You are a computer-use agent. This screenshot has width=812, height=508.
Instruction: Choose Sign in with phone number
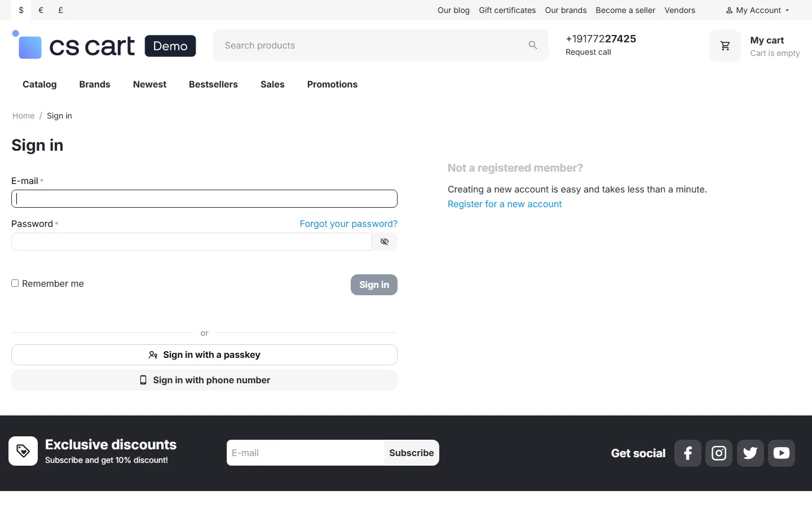point(204,380)
